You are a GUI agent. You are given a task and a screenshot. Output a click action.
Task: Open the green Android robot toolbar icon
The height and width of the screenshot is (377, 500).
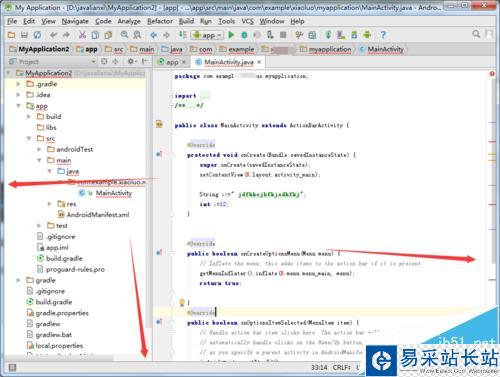[x=367, y=35]
